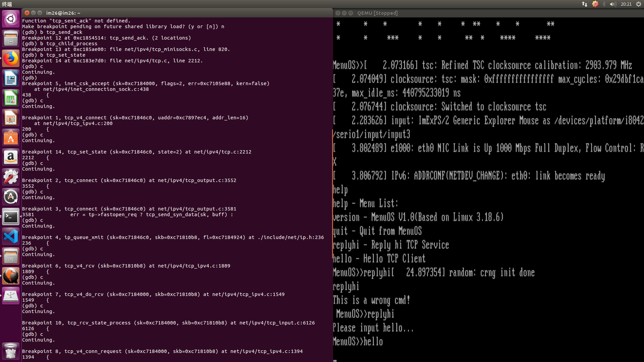Open LibreOffice Calc spreadsheet icon
Image resolution: width=644 pixels, height=362 pixels.
[11, 98]
